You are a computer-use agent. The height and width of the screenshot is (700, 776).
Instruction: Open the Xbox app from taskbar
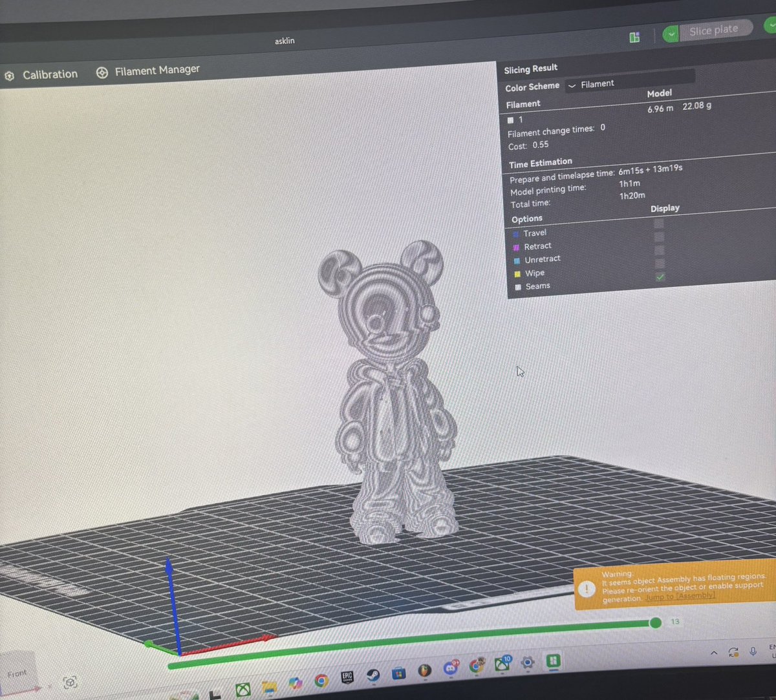243,690
